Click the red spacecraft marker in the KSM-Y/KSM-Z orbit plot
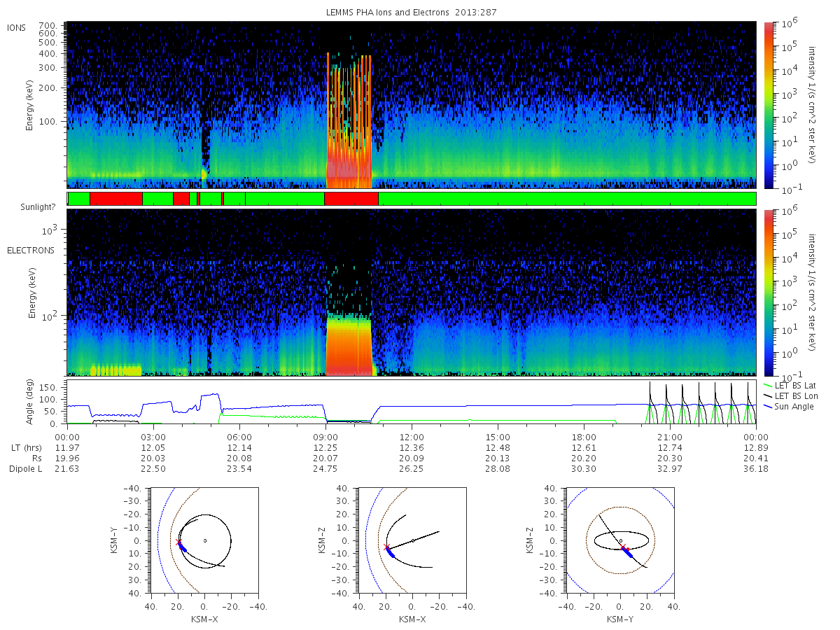This screenshot has height=630, width=840. tap(622, 547)
